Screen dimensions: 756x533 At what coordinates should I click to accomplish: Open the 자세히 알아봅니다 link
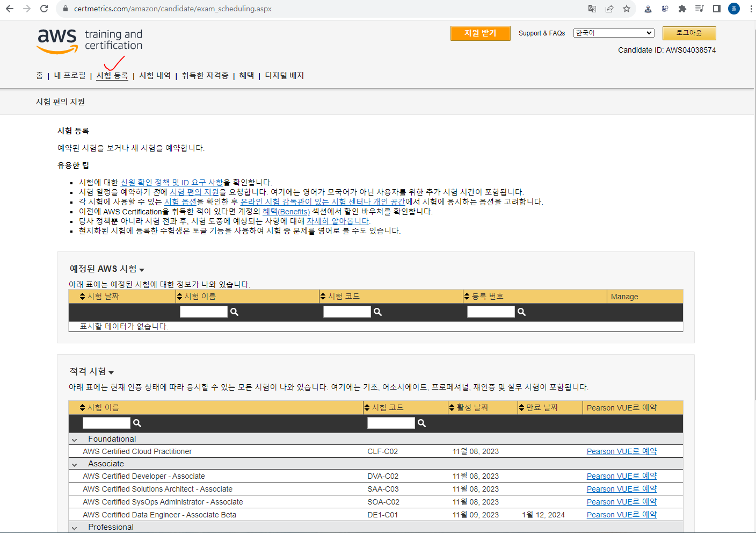[338, 221]
